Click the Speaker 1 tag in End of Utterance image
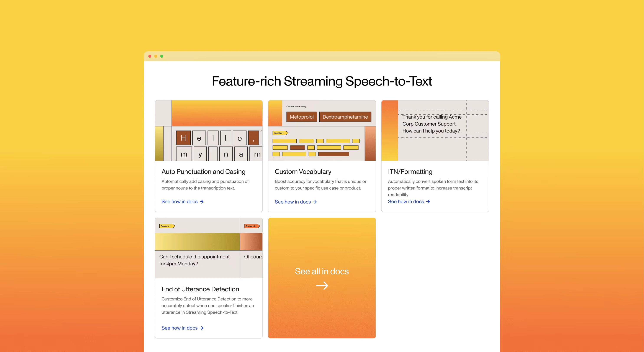644x352 pixels. 167,226
